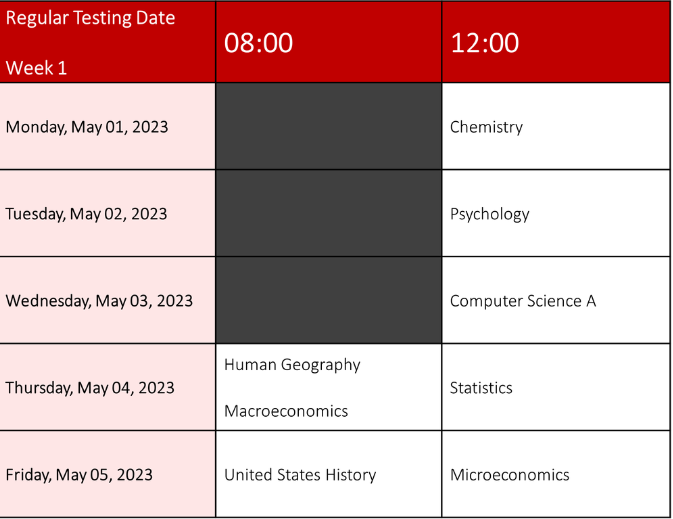The image size is (673, 519).
Task: Select the Wednesday, May 03, 2023 row label
Action: pyautogui.click(x=107, y=300)
